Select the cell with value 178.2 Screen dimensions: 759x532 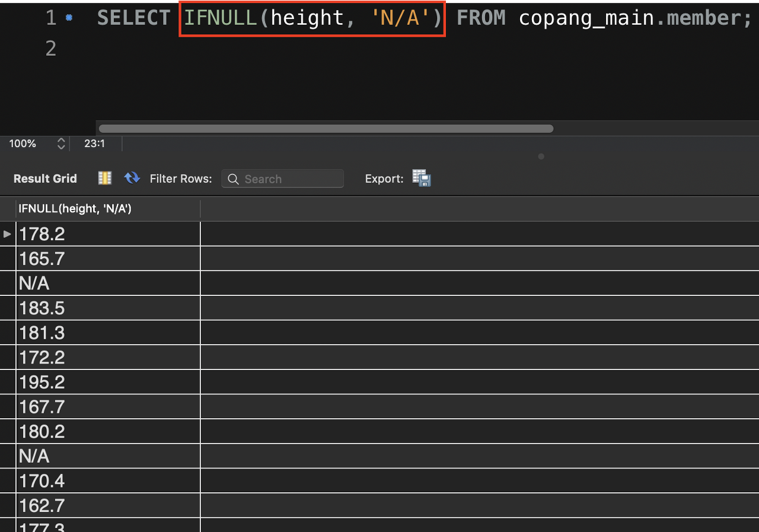point(108,234)
